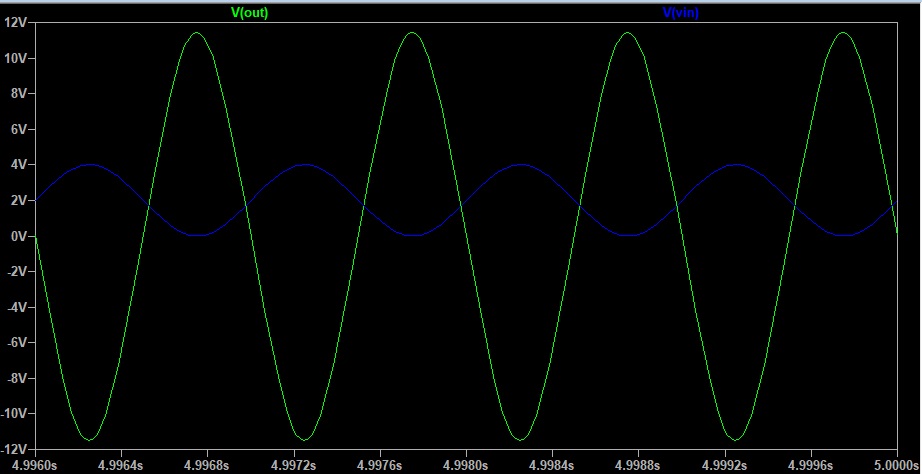
Task: Click the 4.9980s time label
Action: 466,465
